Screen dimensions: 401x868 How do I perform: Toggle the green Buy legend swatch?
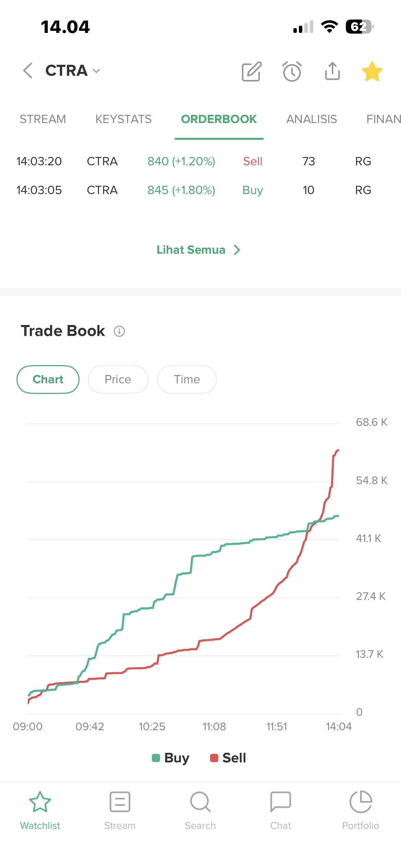point(156,758)
